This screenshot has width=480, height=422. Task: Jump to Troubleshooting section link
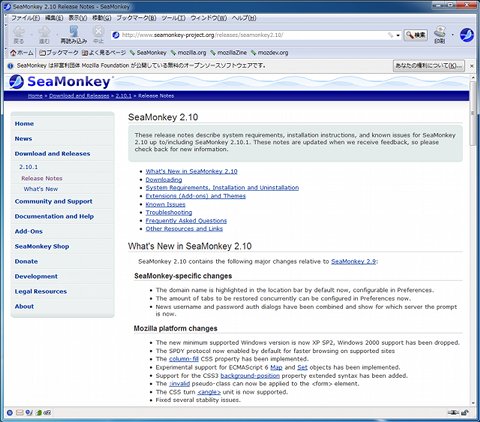169,212
